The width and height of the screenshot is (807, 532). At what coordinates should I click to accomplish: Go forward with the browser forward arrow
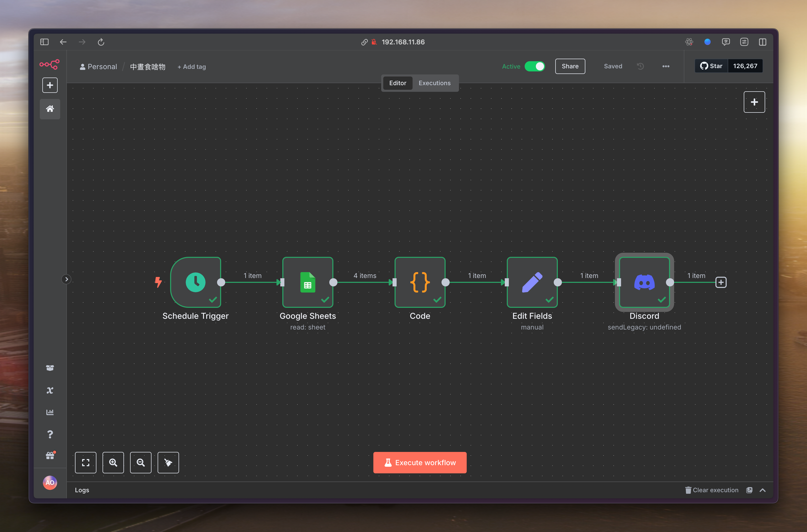click(x=82, y=42)
